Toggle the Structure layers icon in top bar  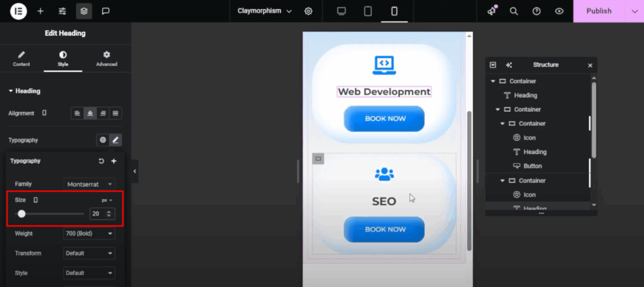[x=84, y=11]
